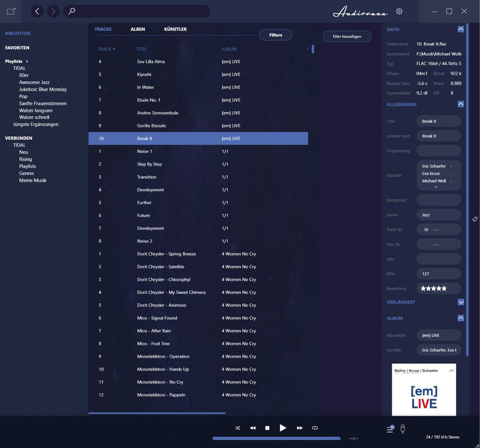Remove artist Eric Schaefer with minus
Screen dimensions: 480x448
tap(451, 166)
